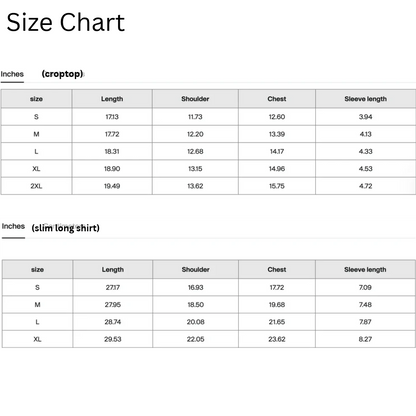Screen dimensions: 416x416
Task: Select the Inches tab above croptop table
Action: point(12,74)
